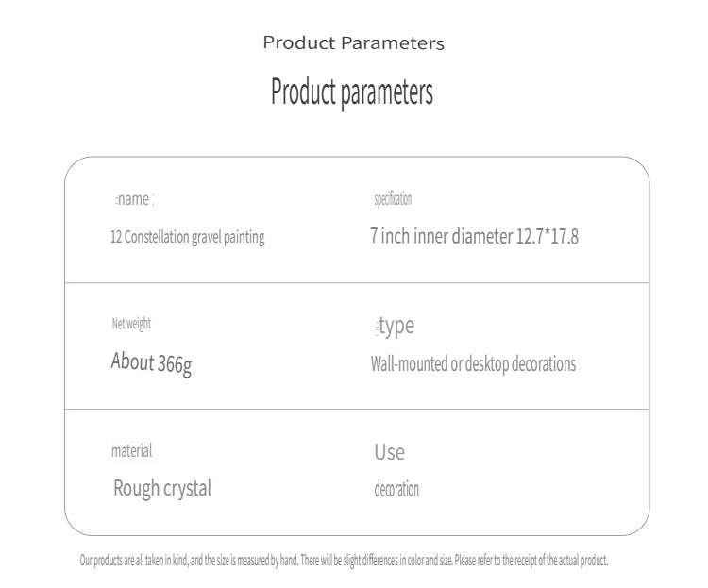
Task: Select the "type" field label
Action: (396, 327)
